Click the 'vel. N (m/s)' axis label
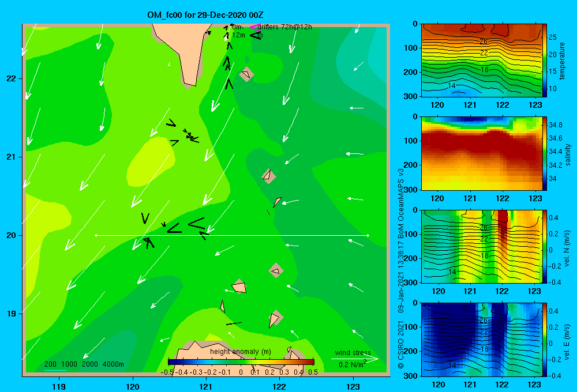This screenshot has width=577, height=392. [567, 248]
